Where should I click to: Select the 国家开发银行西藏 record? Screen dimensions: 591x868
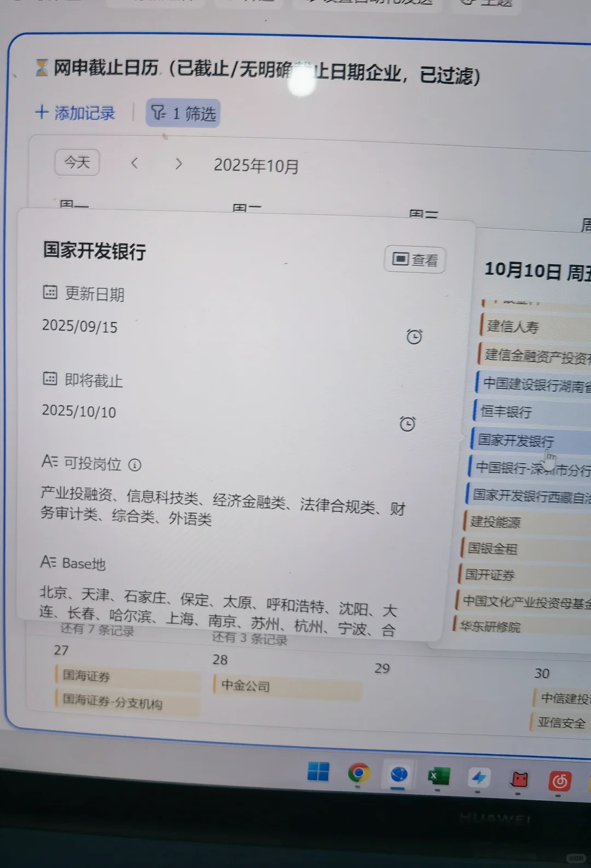pos(528,495)
